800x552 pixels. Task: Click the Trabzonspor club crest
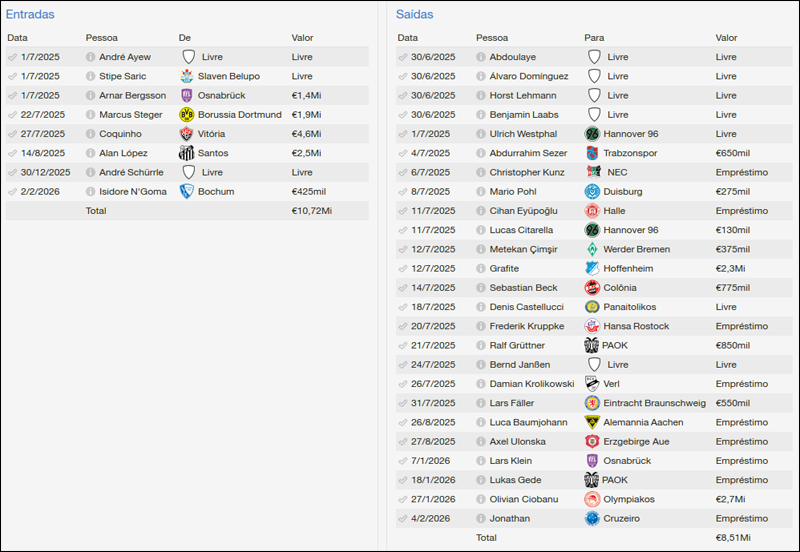coord(592,153)
